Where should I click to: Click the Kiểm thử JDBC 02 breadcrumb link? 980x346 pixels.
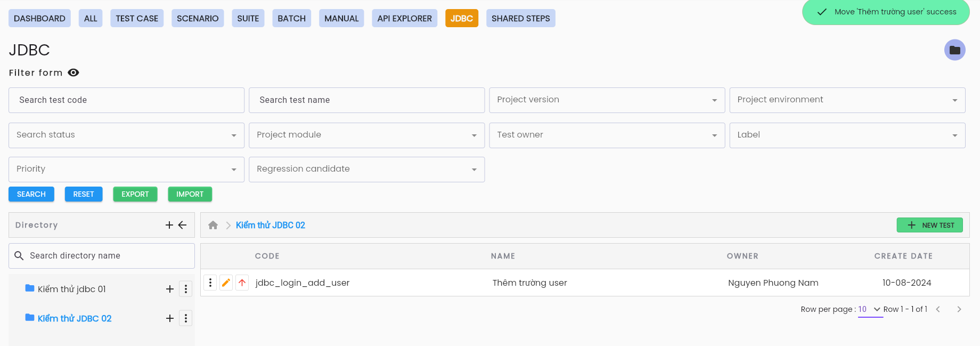tap(271, 225)
